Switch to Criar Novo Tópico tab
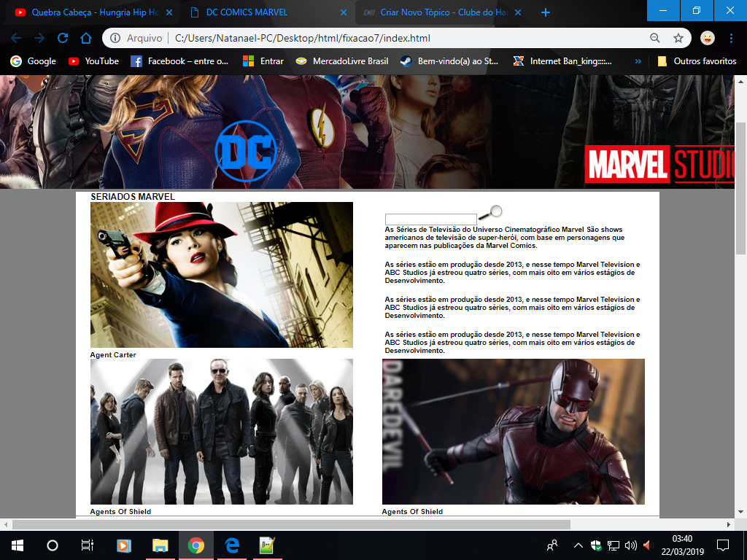The height and width of the screenshot is (560, 747). (441, 12)
